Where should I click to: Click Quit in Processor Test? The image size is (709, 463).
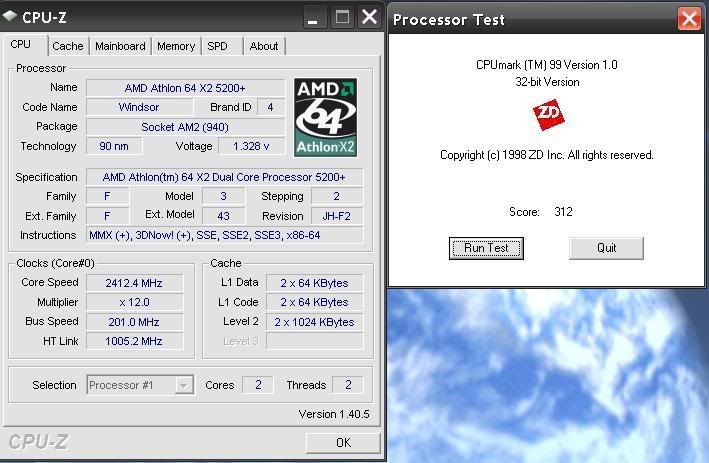pos(606,248)
